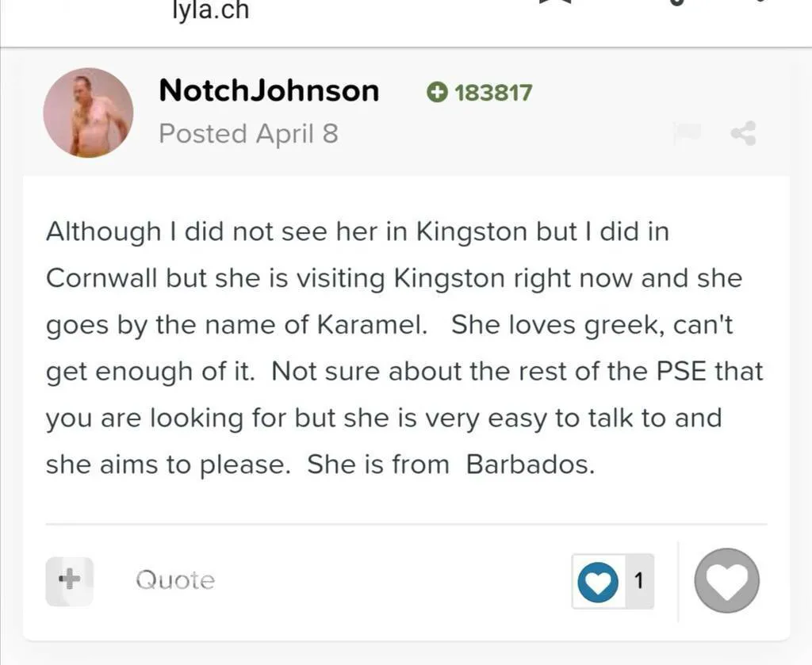Click the like count number 1
Image resolution: width=812 pixels, height=665 pixels.
[638, 581]
